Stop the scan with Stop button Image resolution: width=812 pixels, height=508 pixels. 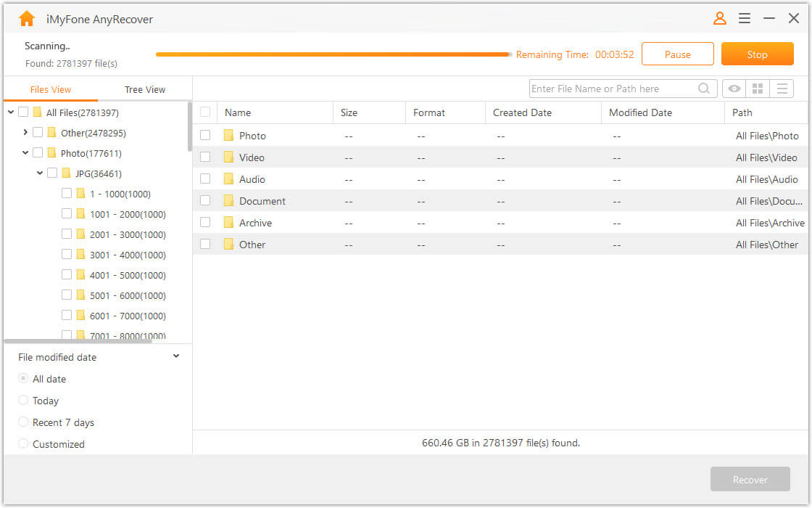pyautogui.click(x=757, y=54)
